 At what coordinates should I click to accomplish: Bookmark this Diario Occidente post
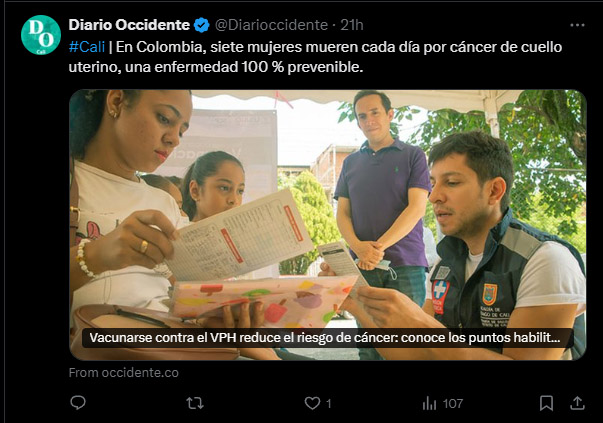[x=546, y=403]
